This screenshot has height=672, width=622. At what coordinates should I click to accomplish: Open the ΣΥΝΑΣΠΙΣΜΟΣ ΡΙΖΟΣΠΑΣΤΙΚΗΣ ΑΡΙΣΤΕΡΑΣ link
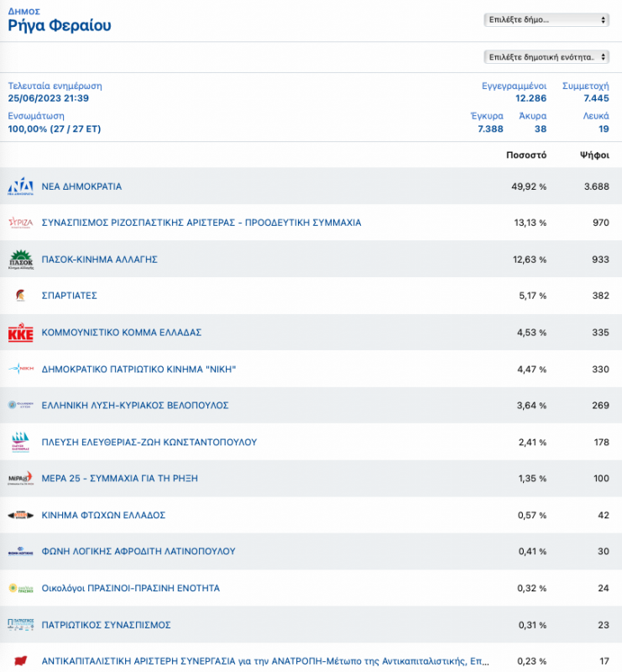201,223
